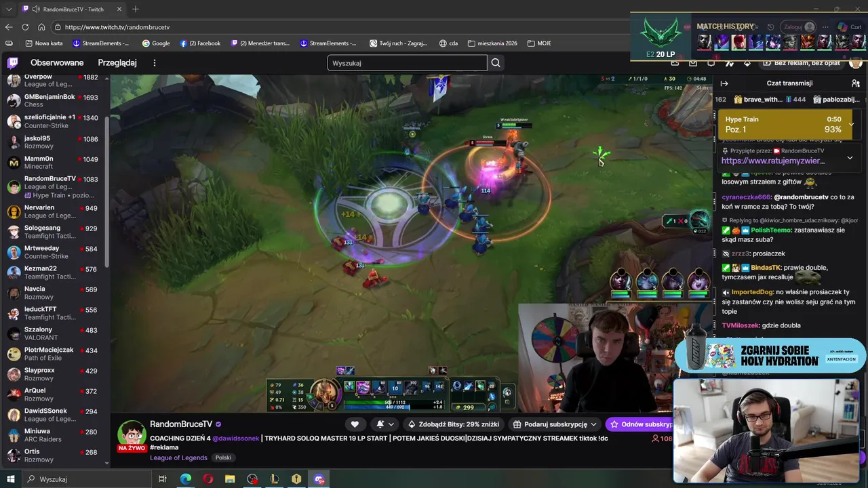Open Szzalony VALORANT channel
This screenshot has height=488, width=868.
(53, 333)
